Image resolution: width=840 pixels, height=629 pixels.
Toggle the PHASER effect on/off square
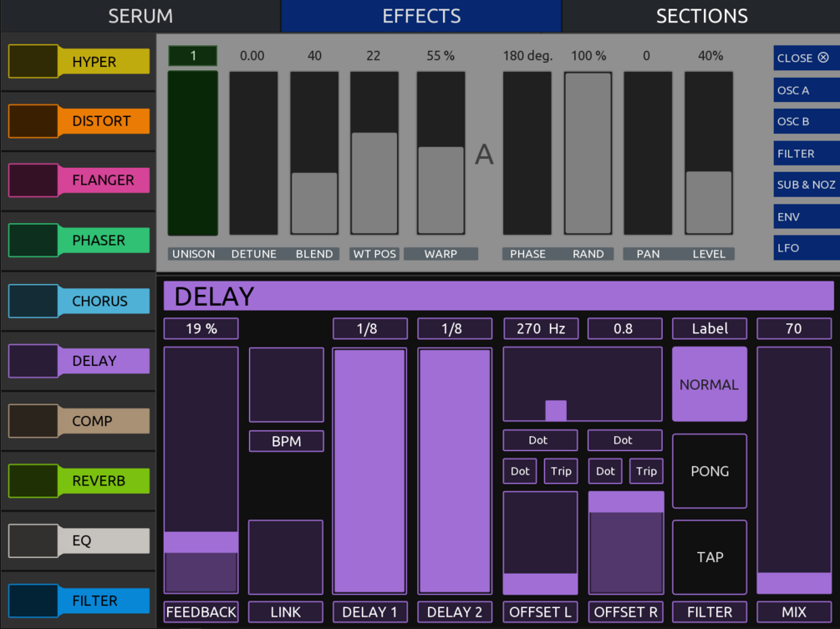tap(33, 241)
